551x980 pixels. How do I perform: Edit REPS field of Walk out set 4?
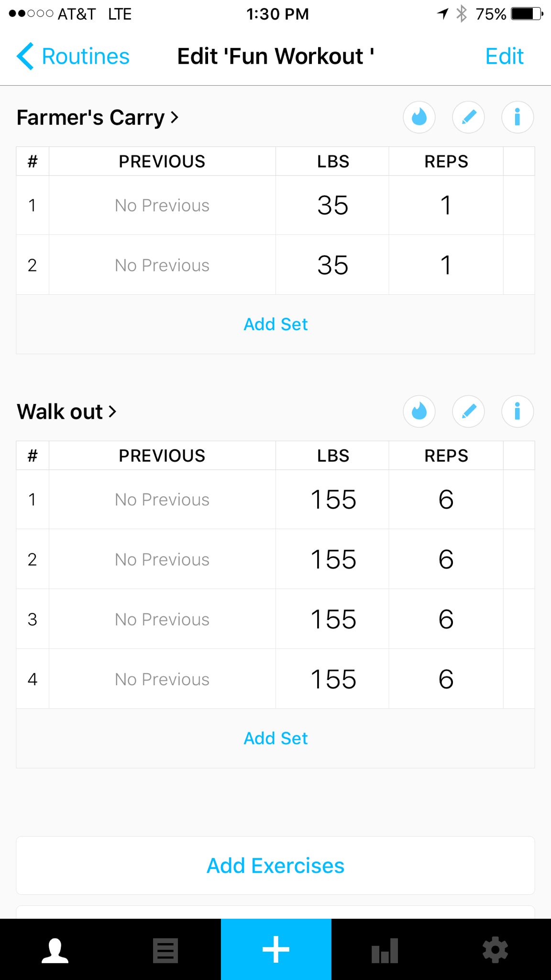(x=446, y=679)
